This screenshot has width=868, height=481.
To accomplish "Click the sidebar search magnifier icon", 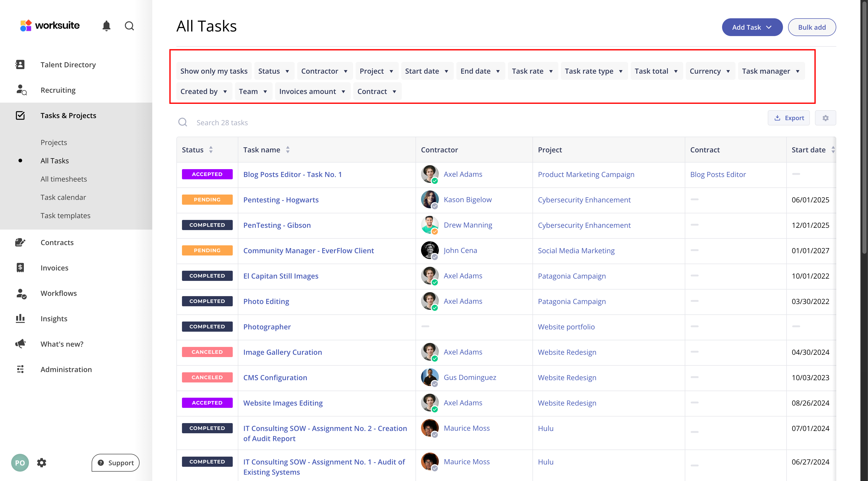I will (129, 26).
